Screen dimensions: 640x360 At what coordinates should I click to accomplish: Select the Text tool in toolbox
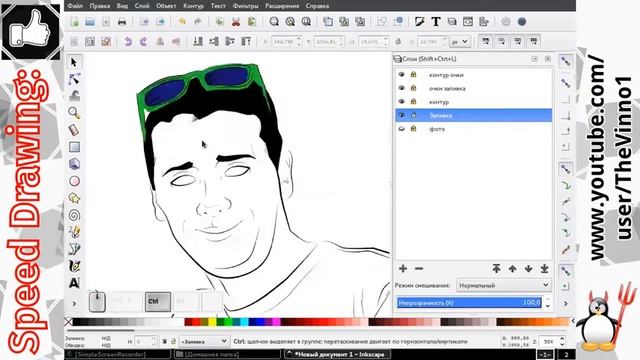tap(74, 283)
